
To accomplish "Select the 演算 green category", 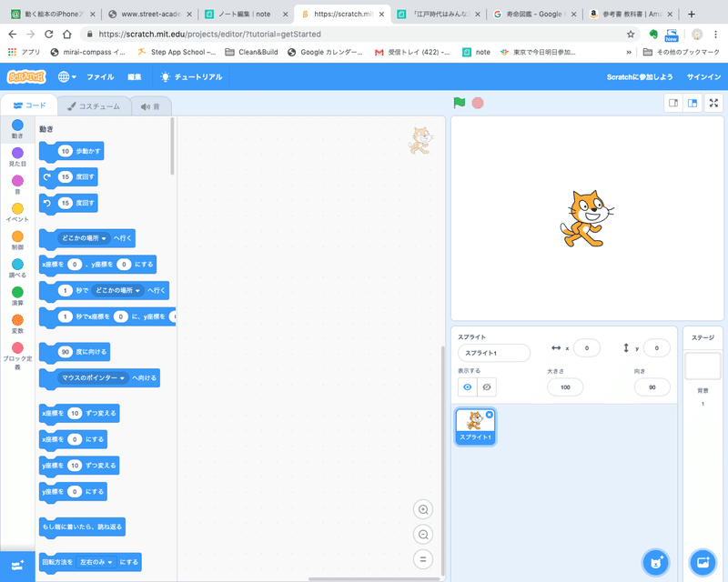I will (17, 296).
